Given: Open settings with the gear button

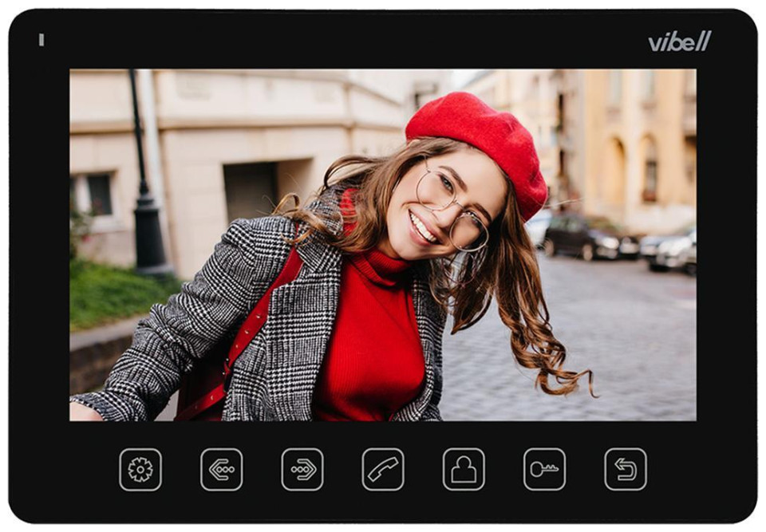Looking at the screenshot, I should tap(140, 470).
